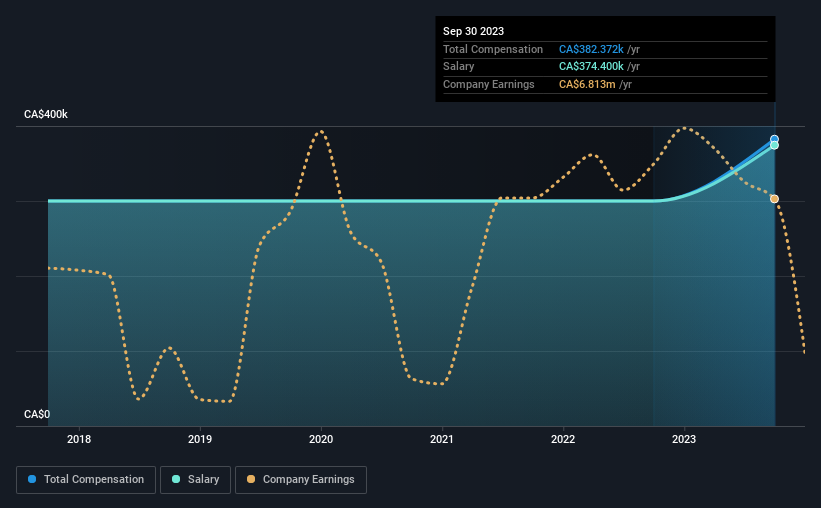Click the CA$0 y-axis label

(x=37, y=414)
